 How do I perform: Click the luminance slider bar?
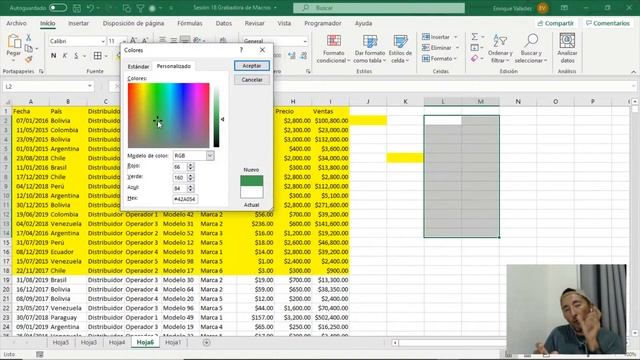point(216,115)
